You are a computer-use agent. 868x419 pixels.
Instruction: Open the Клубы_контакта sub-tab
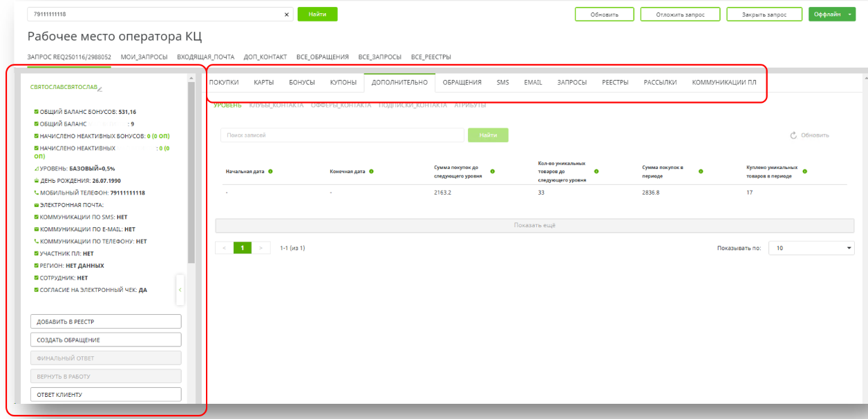276,106
